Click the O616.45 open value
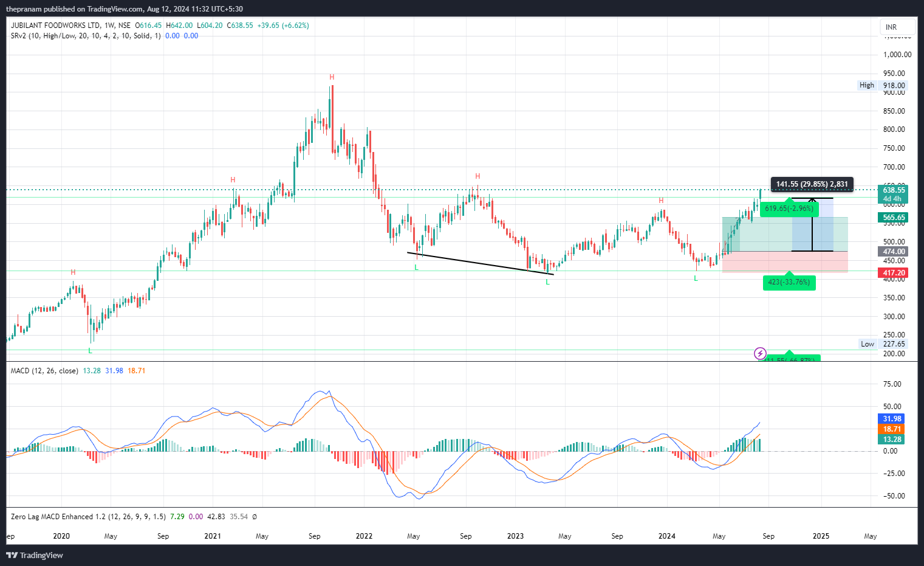Viewport: 924px width, 566px height. point(148,26)
